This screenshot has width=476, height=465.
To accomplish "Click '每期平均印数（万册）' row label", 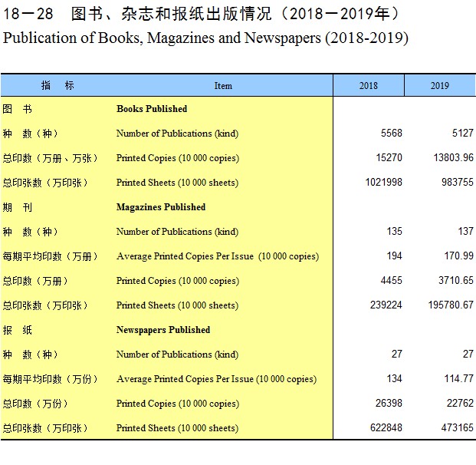I will pos(50,256).
